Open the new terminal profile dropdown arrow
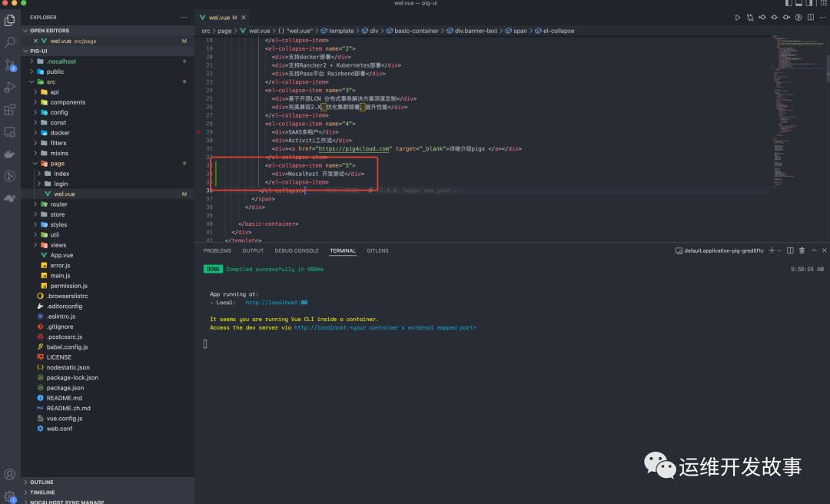This screenshot has height=504, width=830. pos(779,251)
